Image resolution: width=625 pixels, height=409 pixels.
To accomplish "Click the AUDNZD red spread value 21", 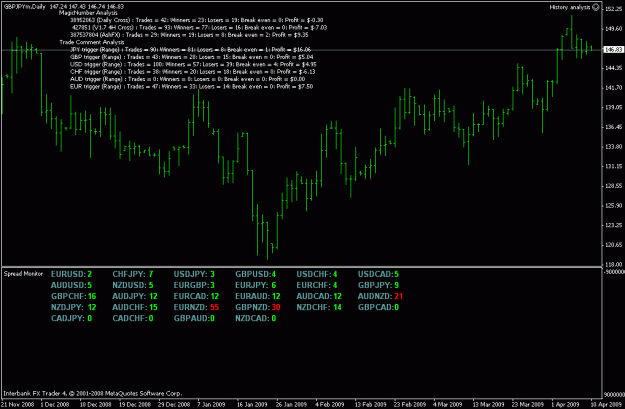I will coord(399,297).
